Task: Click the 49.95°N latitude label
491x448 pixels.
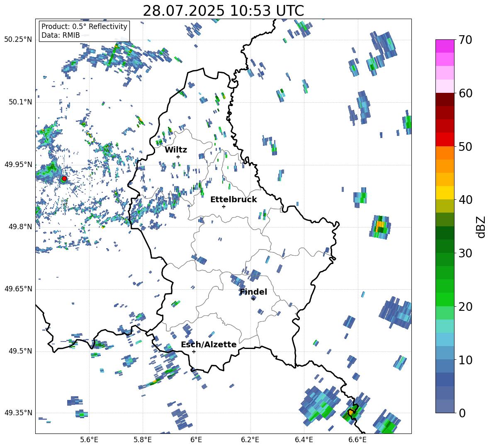Action: click(18, 164)
